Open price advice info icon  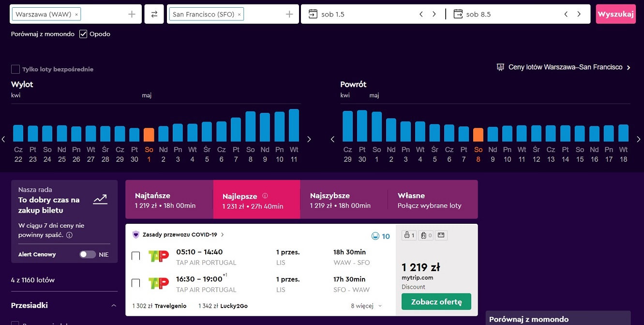(x=69, y=235)
